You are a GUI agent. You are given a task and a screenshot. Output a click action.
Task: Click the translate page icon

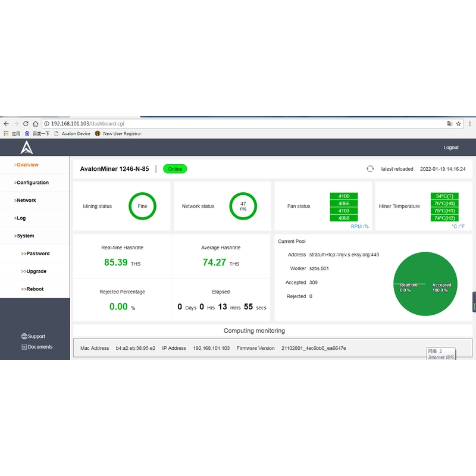click(x=450, y=124)
